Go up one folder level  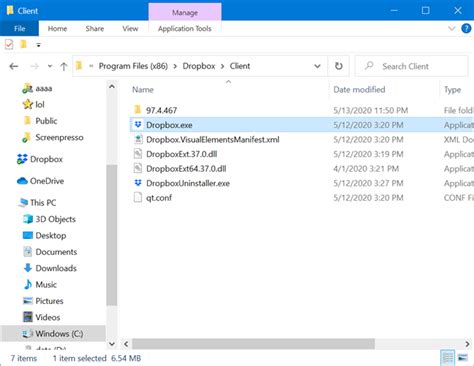(64, 66)
